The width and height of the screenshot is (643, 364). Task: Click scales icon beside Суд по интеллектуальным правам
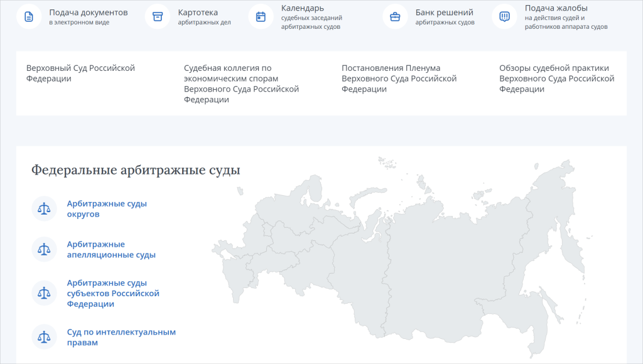[44, 337]
